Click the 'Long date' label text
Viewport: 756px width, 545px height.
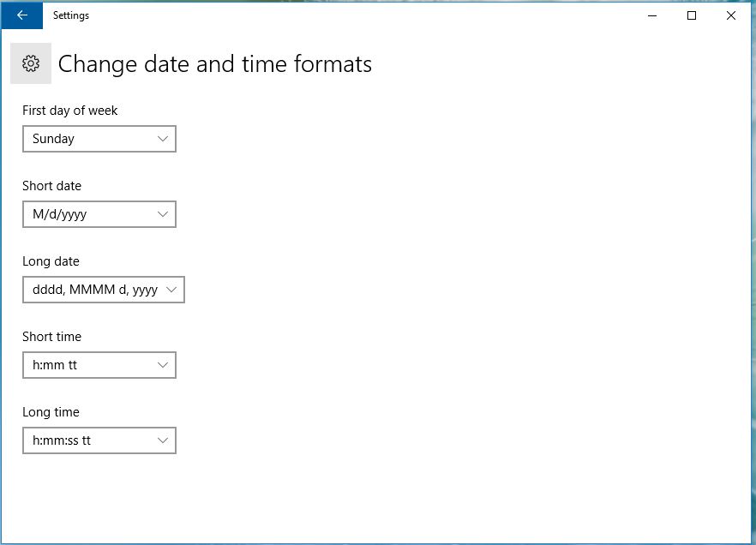51,261
